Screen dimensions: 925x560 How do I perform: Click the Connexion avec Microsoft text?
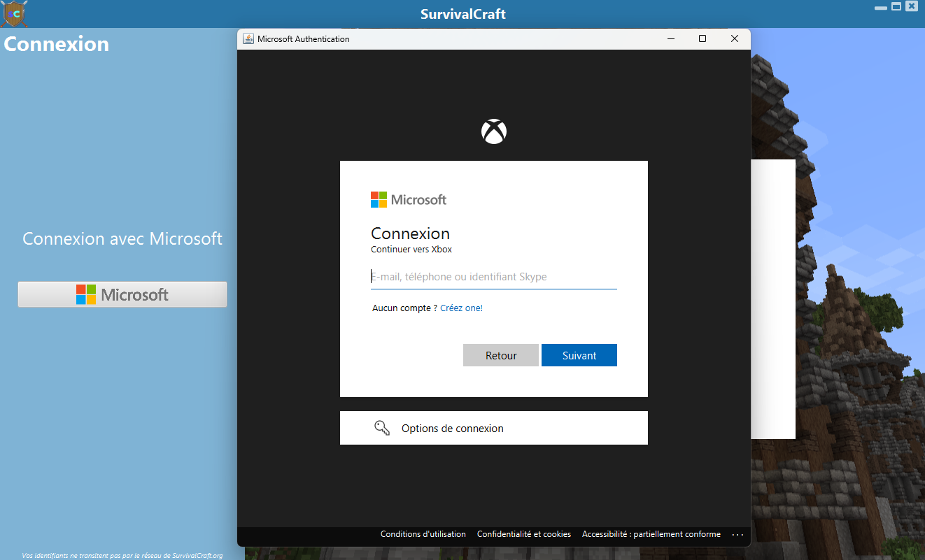[122, 238]
